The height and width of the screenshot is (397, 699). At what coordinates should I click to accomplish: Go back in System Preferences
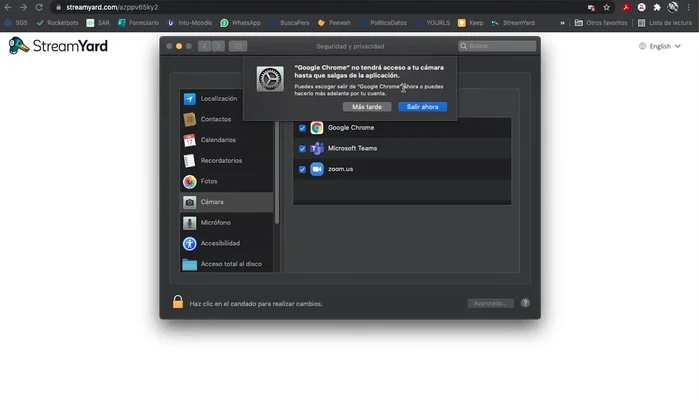(x=205, y=46)
